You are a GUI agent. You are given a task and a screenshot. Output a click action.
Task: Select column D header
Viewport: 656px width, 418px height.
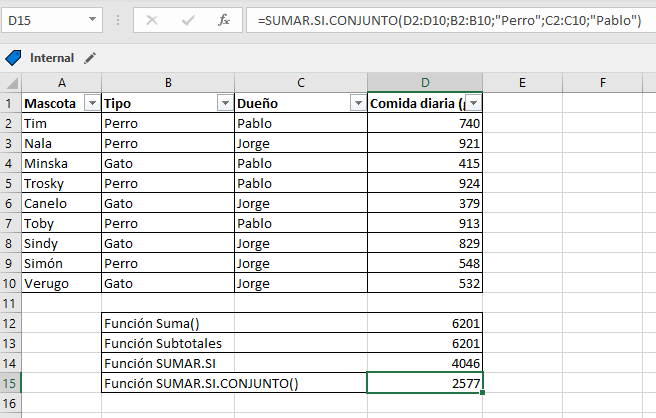(425, 83)
